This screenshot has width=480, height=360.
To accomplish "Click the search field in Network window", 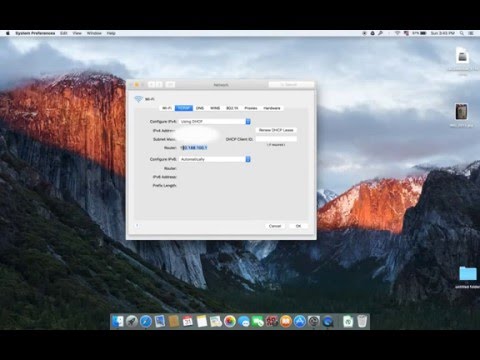I will (x=291, y=85).
